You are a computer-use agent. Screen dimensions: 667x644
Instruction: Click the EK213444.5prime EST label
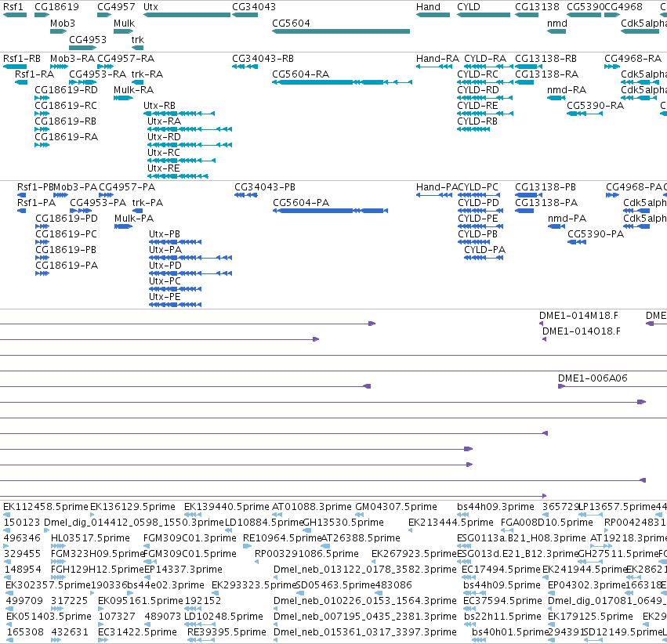click(451, 523)
